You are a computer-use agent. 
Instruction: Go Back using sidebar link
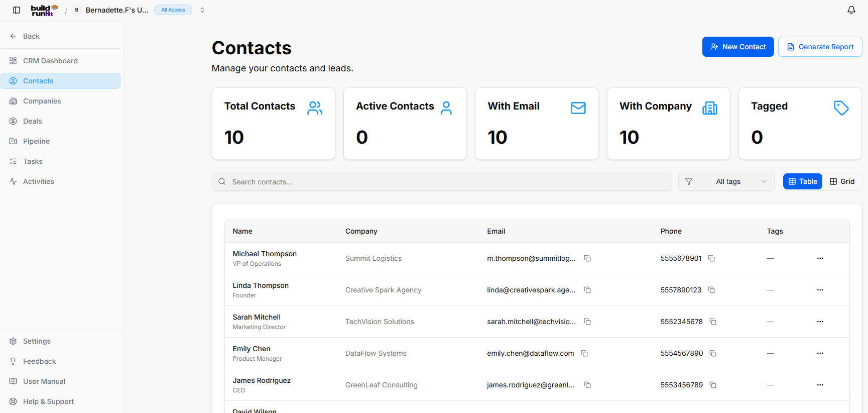click(x=61, y=36)
